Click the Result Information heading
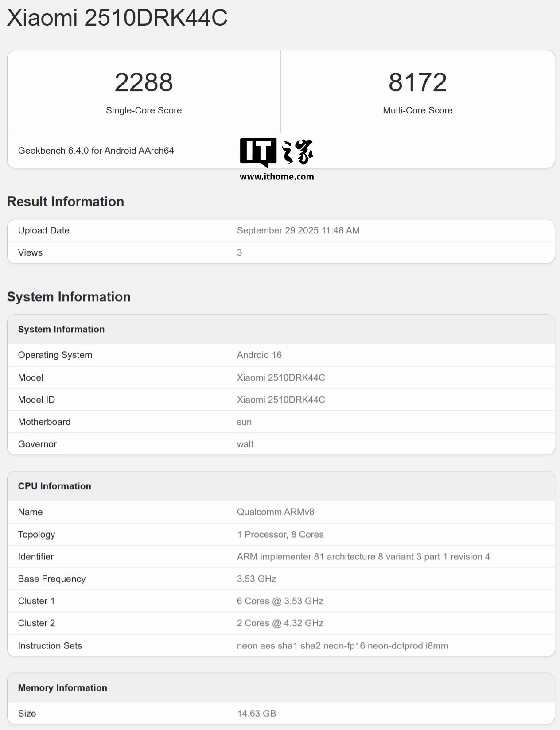Screen dimensions: 560x730 (66, 202)
